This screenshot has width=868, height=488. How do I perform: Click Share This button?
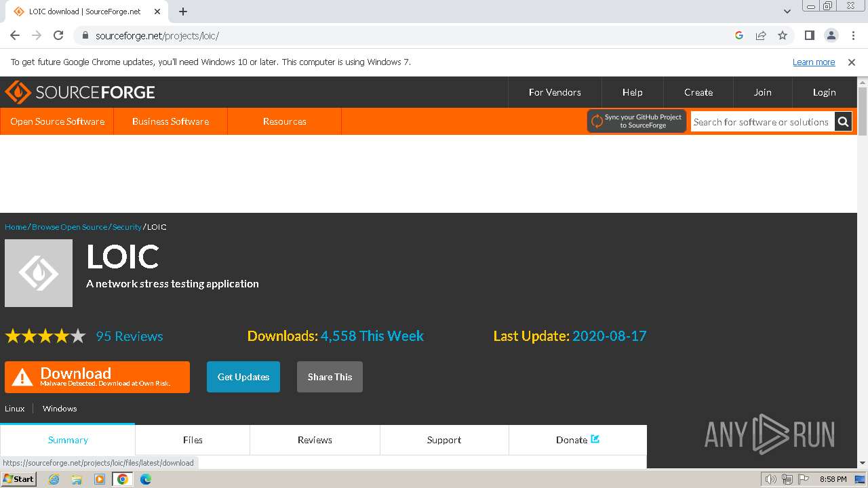click(330, 377)
